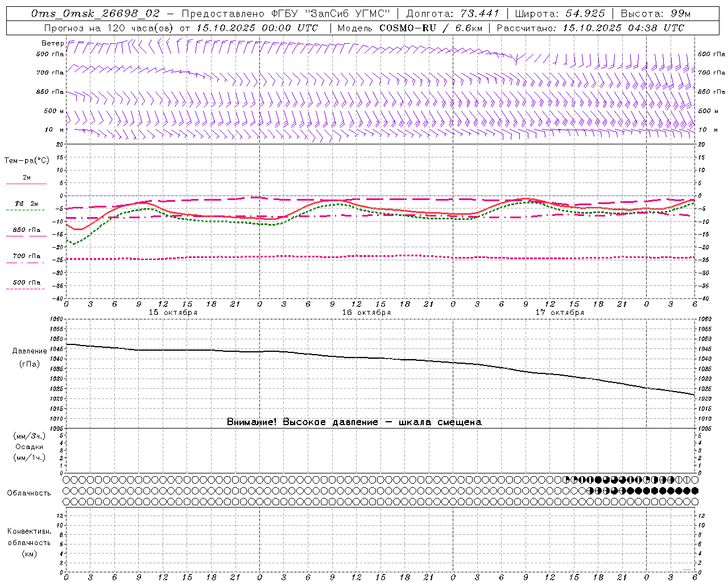Click the Td 2м dew point legend entry
Image resolution: width=728 pixels, height=582 pixels.
point(26,204)
